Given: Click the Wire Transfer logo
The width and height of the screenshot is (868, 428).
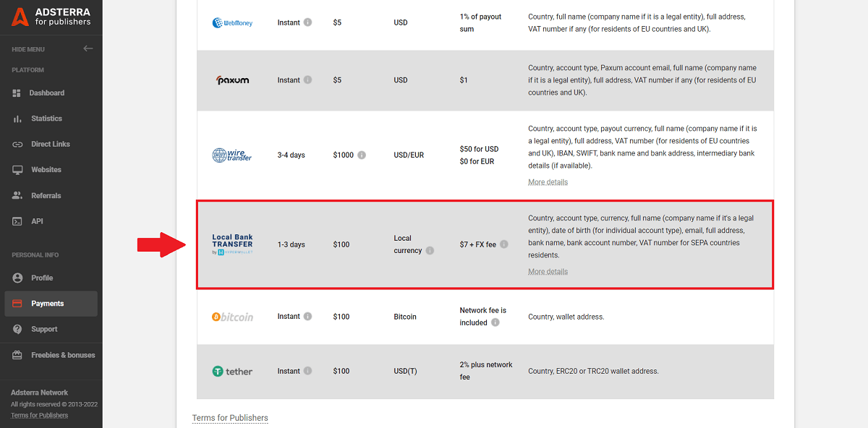Looking at the screenshot, I should [x=232, y=155].
